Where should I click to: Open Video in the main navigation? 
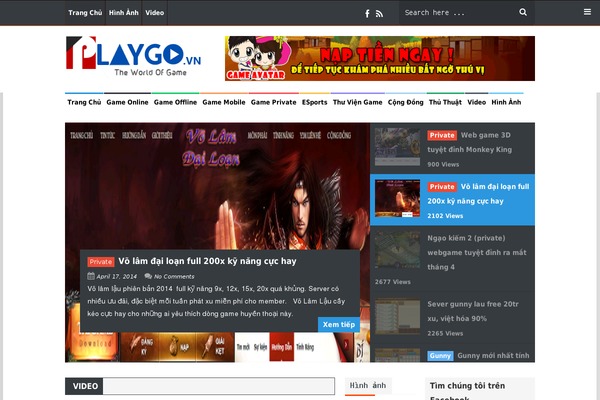tap(476, 102)
